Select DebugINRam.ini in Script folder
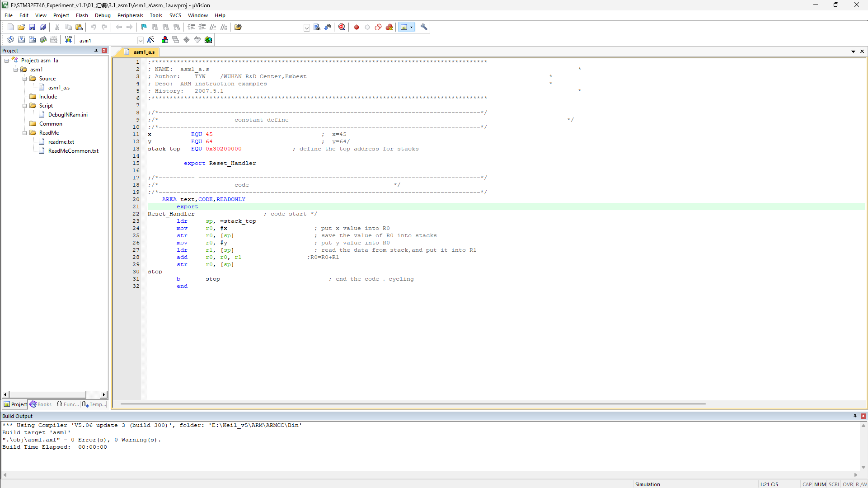Screen dimensions: 868x488 pyautogui.click(x=68, y=115)
